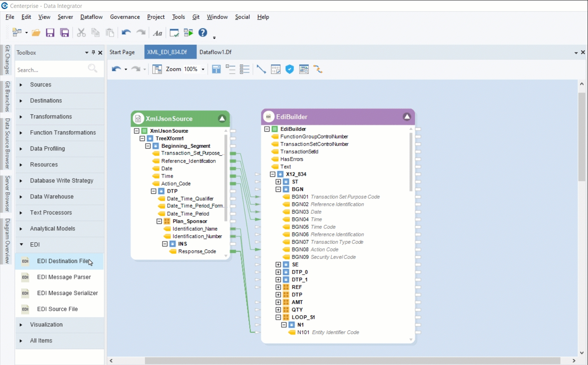Click the blue shield verify icon

[x=289, y=69]
